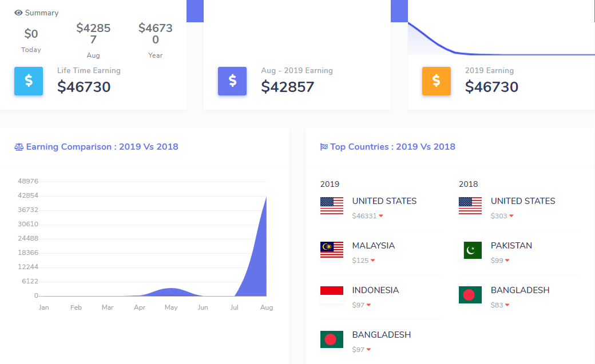This screenshot has width=595, height=364.
Task: Click the blue Life Time Earning dollar icon
Action: (29, 81)
